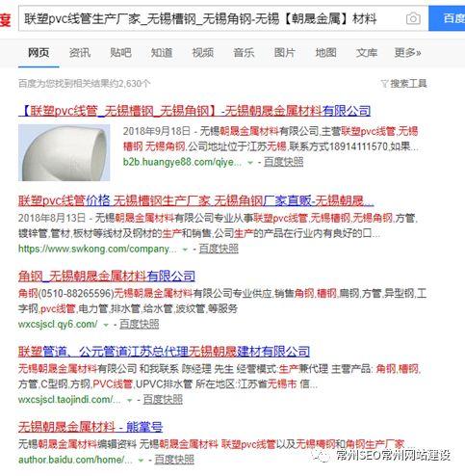Image resolution: width=465 pixels, height=476 pixels.
Task: Open first result 无锡朝晟金属材料有限公司 title
Action: point(194,111)
